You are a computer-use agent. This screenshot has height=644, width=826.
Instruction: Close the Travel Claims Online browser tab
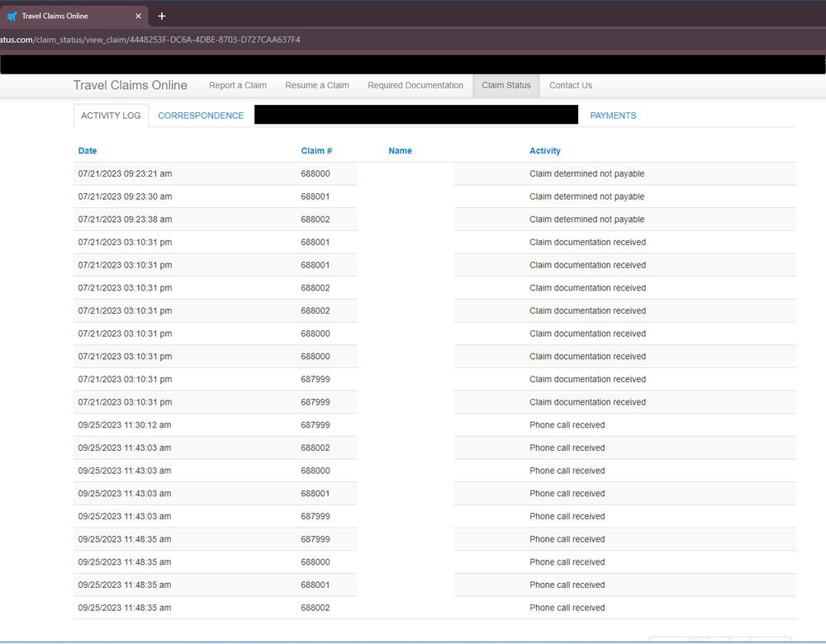coord(138,16)
